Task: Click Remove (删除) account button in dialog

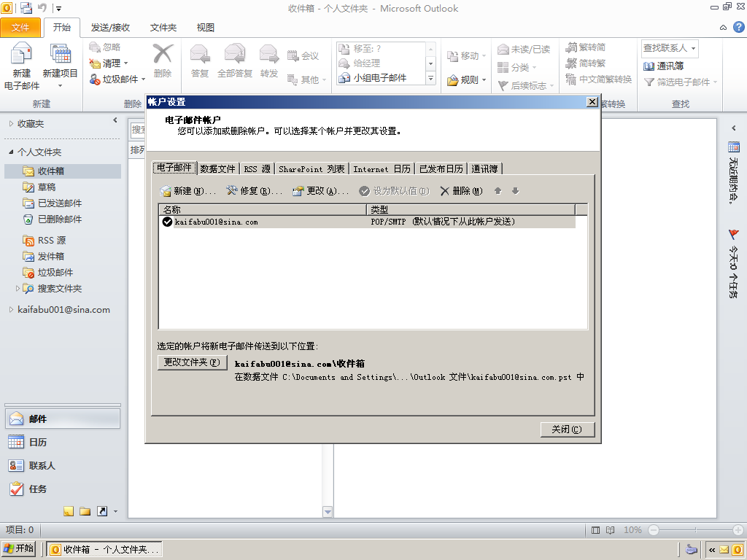Action: point(461,191)
